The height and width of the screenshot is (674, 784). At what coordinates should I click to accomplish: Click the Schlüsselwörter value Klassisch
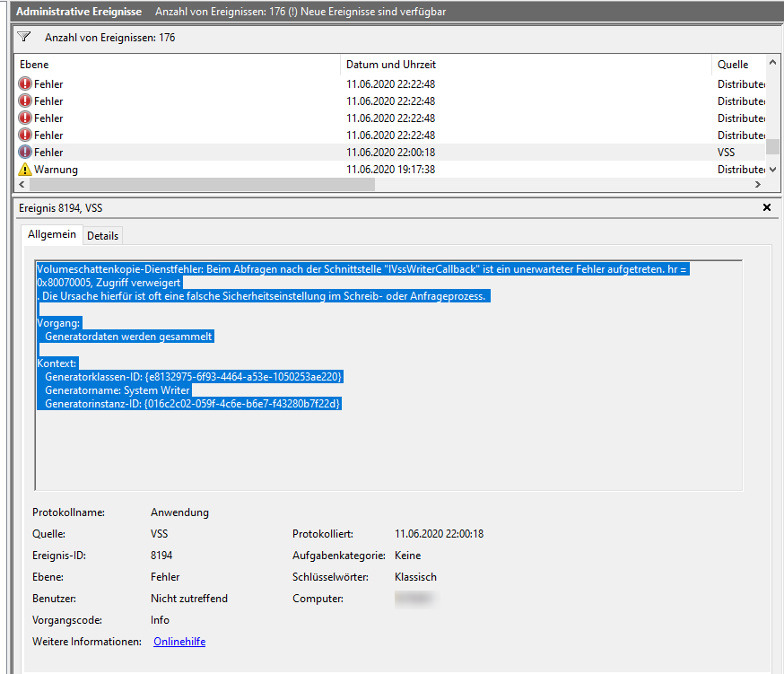pyautogui.click(x=415, y=577)
